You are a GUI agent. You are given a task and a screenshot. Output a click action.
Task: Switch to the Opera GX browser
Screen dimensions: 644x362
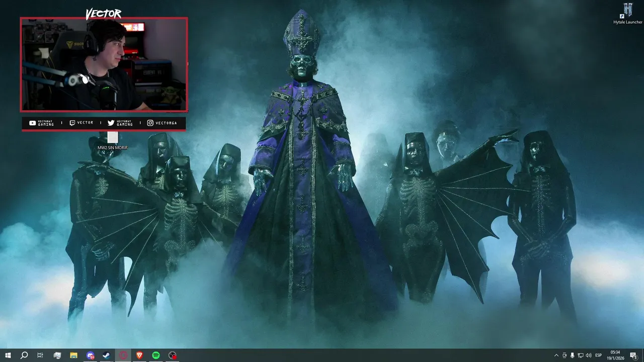pos(123,355)
